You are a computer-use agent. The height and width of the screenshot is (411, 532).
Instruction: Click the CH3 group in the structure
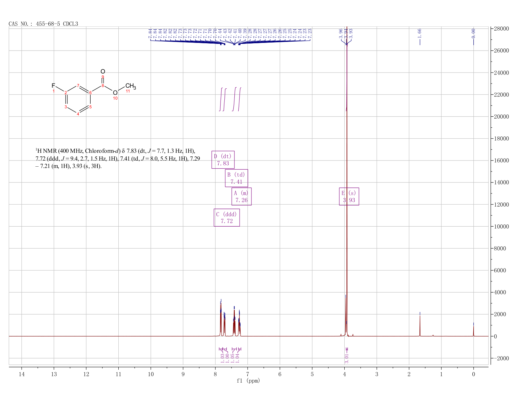coord(131,86)
